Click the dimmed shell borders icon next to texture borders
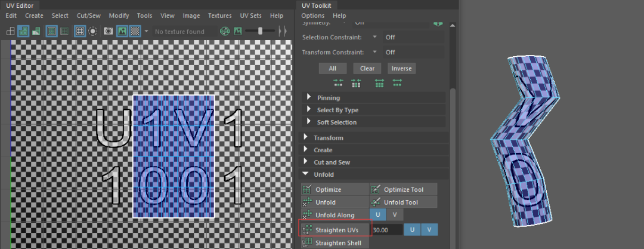 64,31
